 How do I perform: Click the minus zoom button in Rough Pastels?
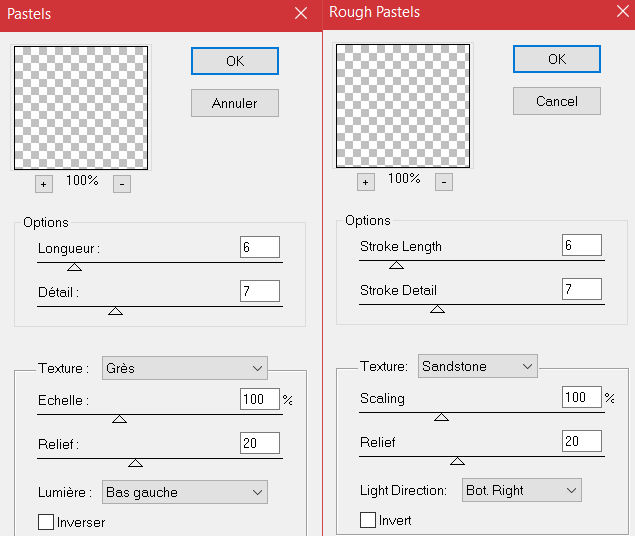(443, 182)
